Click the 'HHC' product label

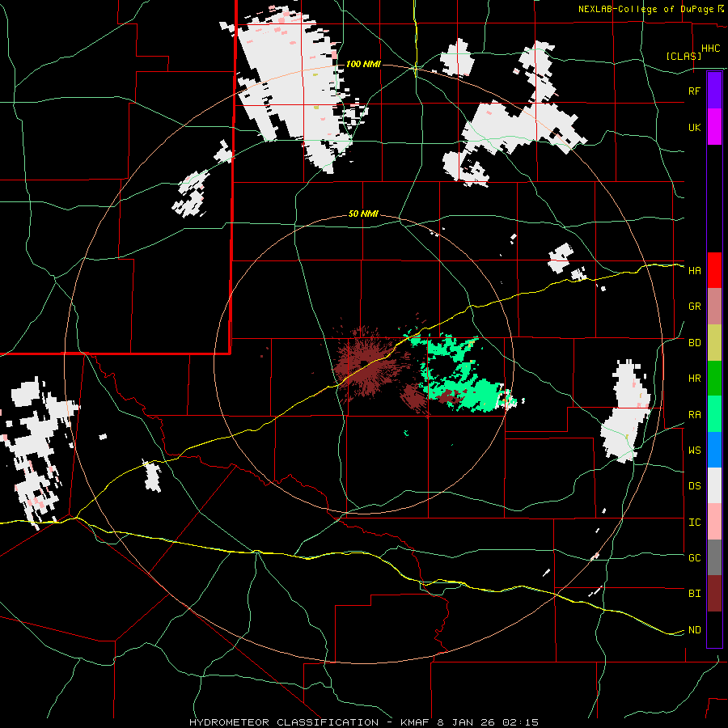pyautogui.click(x=711, y=49)
